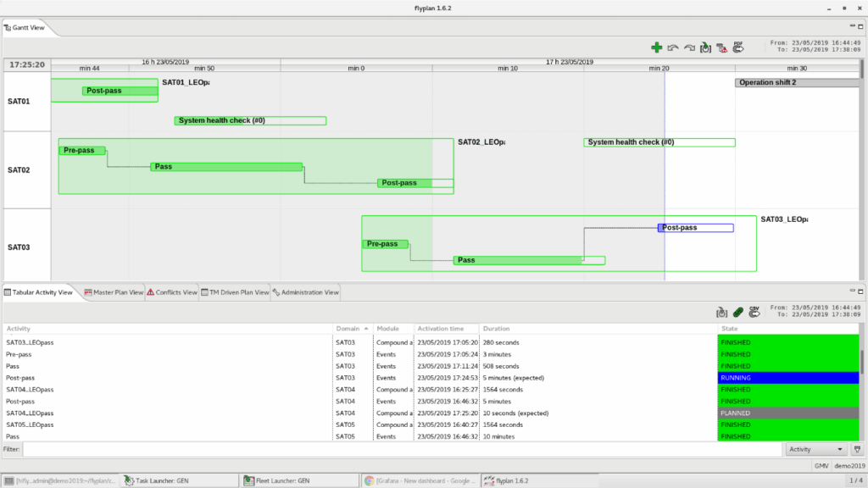The image size is (868, 488).
Task: Toggle the green link icon in tabular toolbar
Action: (x=738, y=313)
